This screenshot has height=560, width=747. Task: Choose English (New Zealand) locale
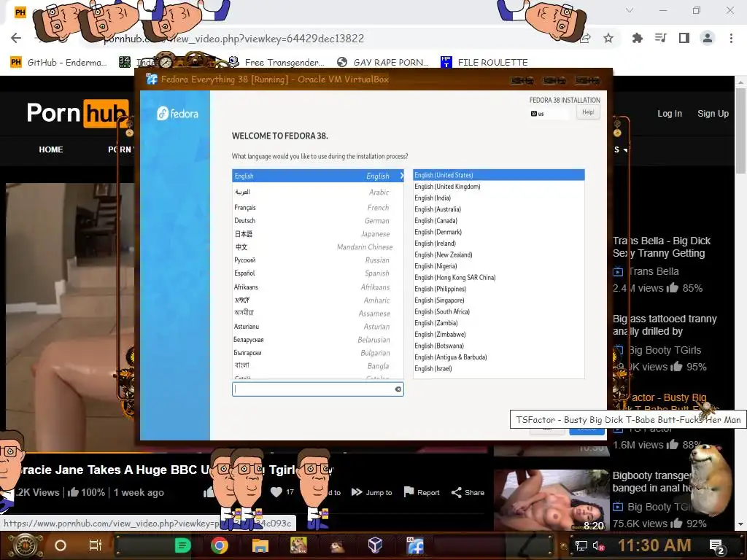tap(499, 254)
